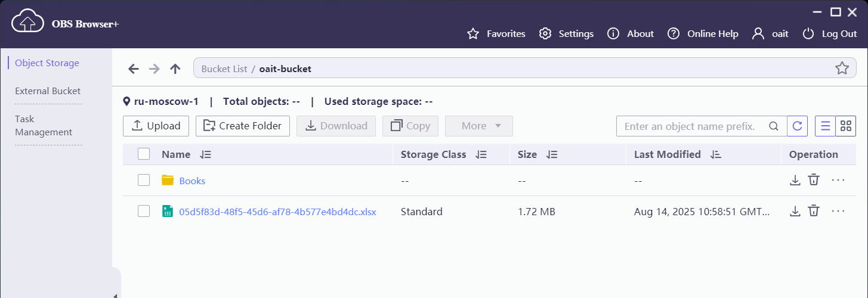868x298 pixels.
Task: Sort by Storage Class column
Action: tap(481, 154)
